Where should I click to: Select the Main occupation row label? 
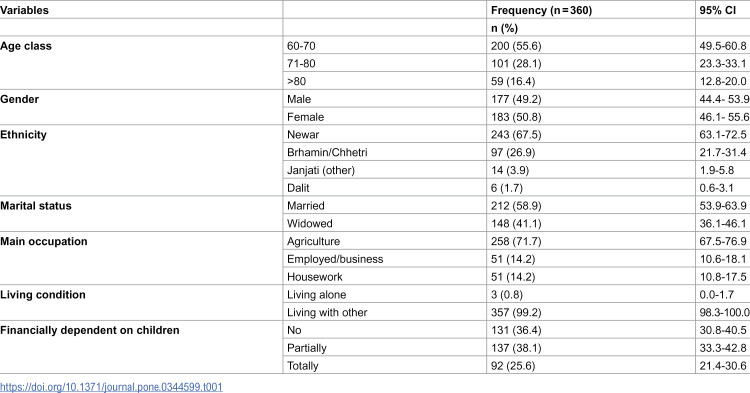[44, 241]
